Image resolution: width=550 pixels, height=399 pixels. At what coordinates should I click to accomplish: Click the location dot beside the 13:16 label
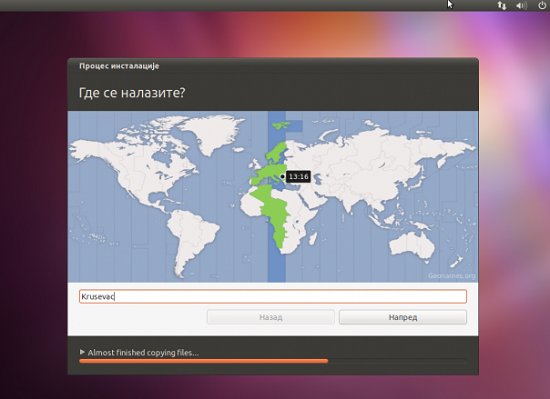click(x=282, y=176)
